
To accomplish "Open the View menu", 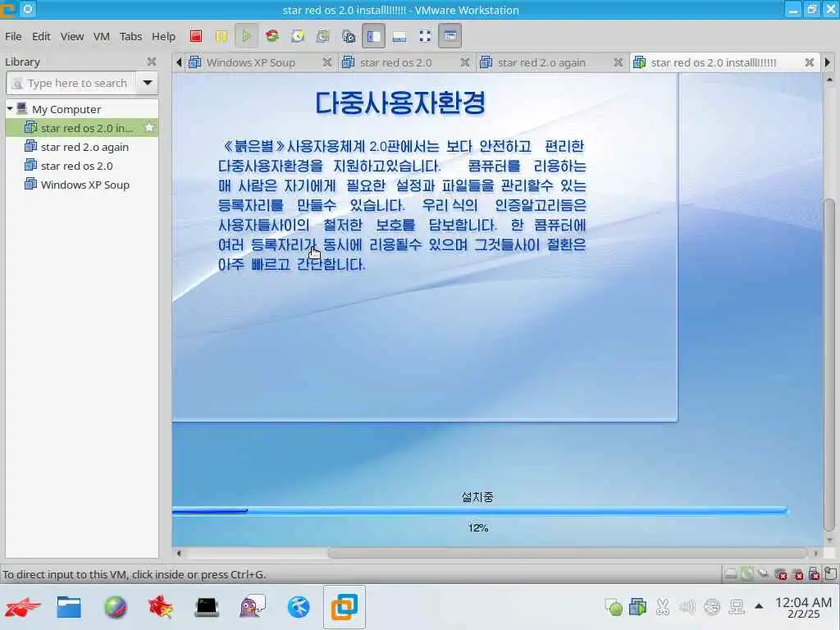I will (x=72, y=36).
